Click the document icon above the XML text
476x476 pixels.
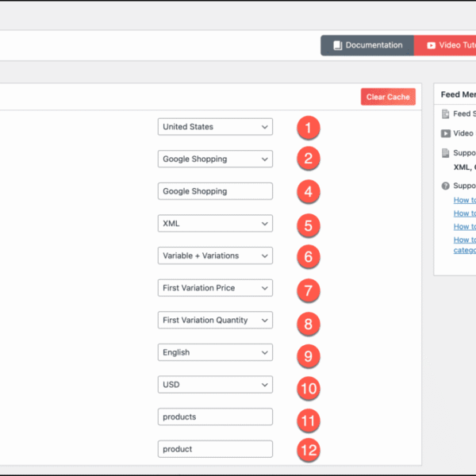[445, 152]
